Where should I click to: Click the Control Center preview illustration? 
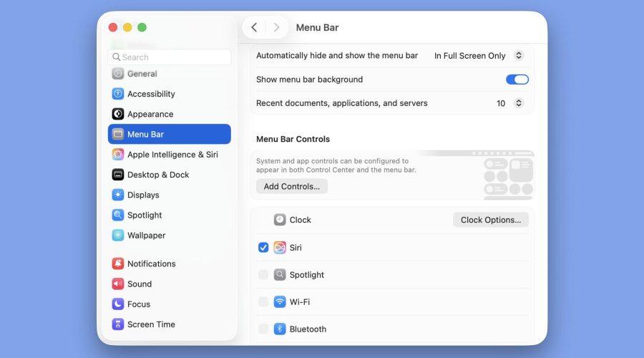coord(509,175)
